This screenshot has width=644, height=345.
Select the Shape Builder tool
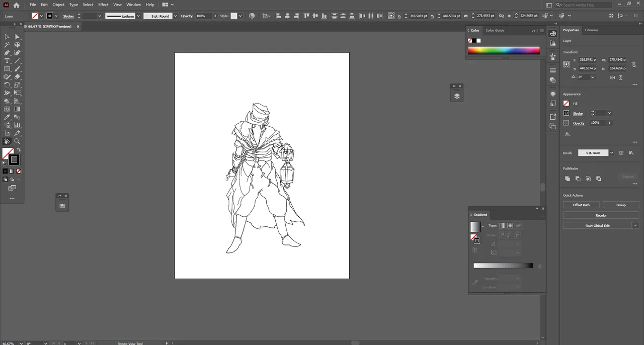(x=7, y=101)
